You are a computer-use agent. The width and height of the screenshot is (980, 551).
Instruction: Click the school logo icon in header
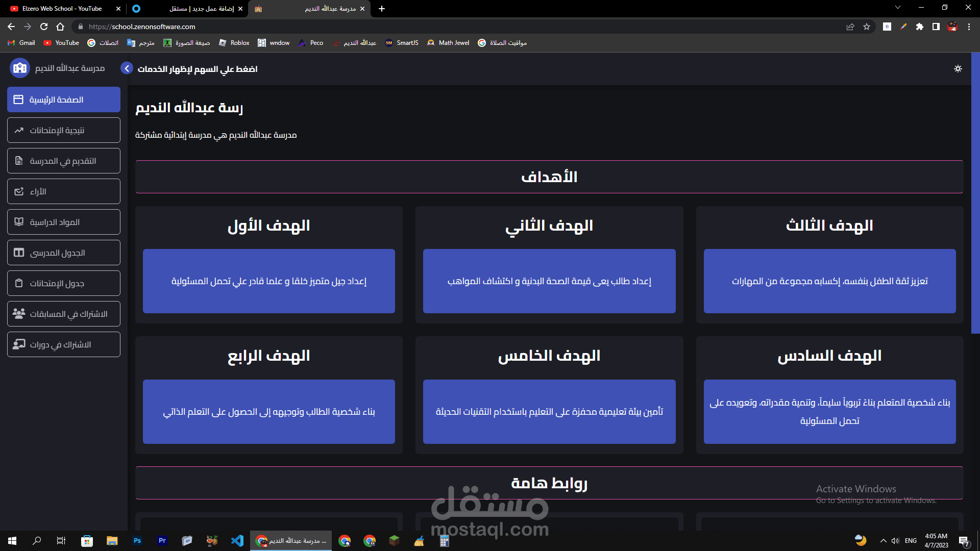tap(20, 68)
